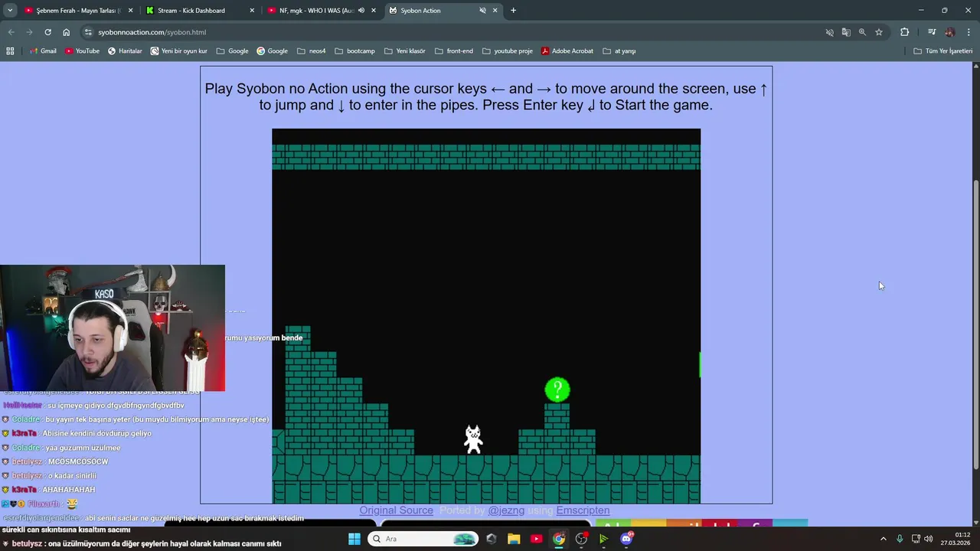
Task: Switch to NF, mgk - WHO I WAS tab
Action: tap(321, 11)
